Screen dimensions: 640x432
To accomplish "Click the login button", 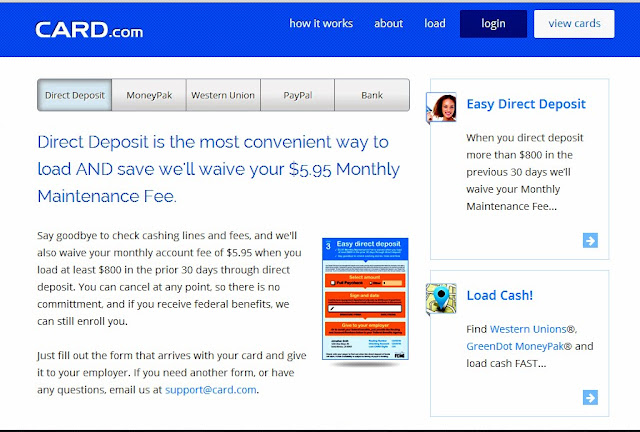I will coord(493,24).
